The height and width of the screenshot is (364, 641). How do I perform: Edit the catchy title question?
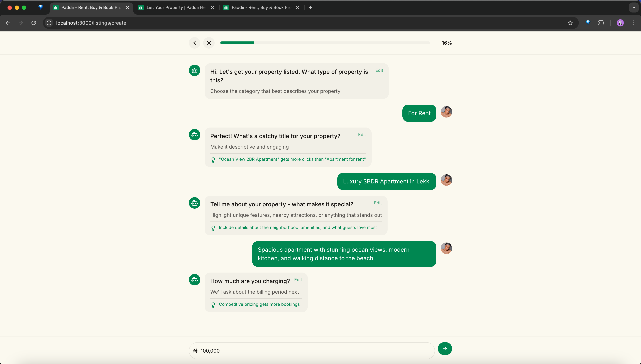click(362, 134)
